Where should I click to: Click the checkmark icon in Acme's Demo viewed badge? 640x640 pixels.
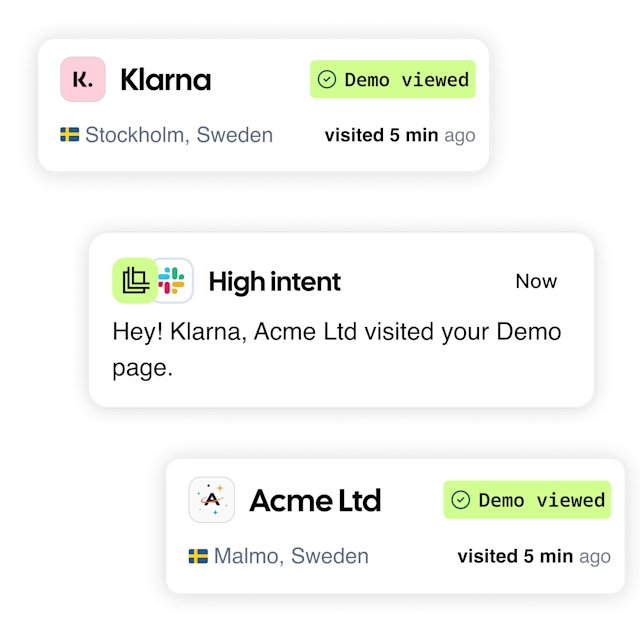[x=461, y=500]
